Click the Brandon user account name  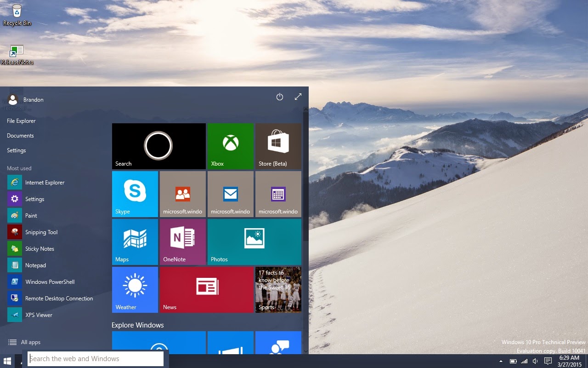[x=34, y=99]
